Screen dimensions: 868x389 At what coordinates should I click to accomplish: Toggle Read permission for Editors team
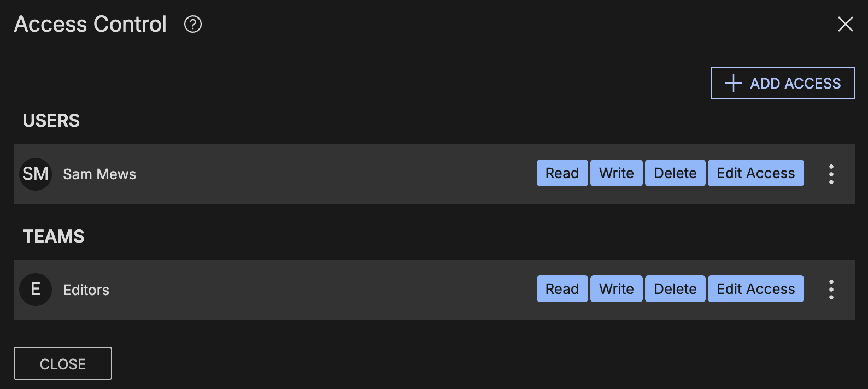pos(562,289)
